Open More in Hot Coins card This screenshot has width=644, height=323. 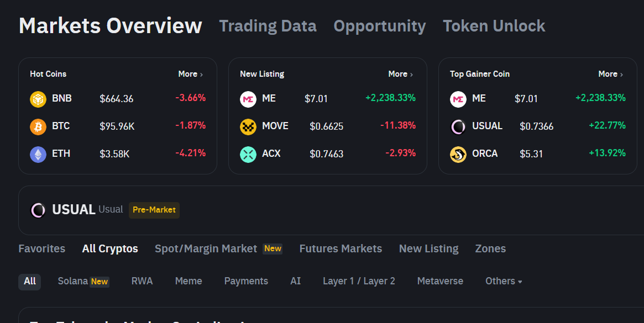click(x=191, y=74)
